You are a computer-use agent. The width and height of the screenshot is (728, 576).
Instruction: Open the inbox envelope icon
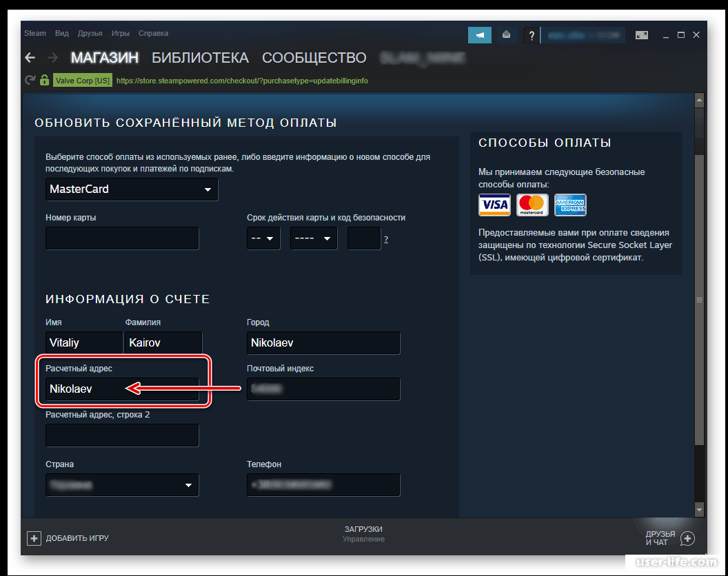click(506, 35)
